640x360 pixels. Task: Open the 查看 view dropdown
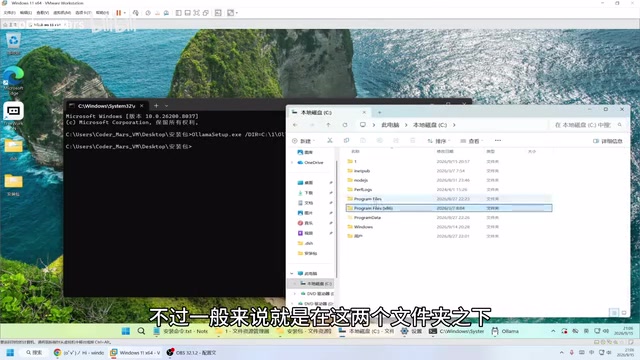[x=472, y=141]
